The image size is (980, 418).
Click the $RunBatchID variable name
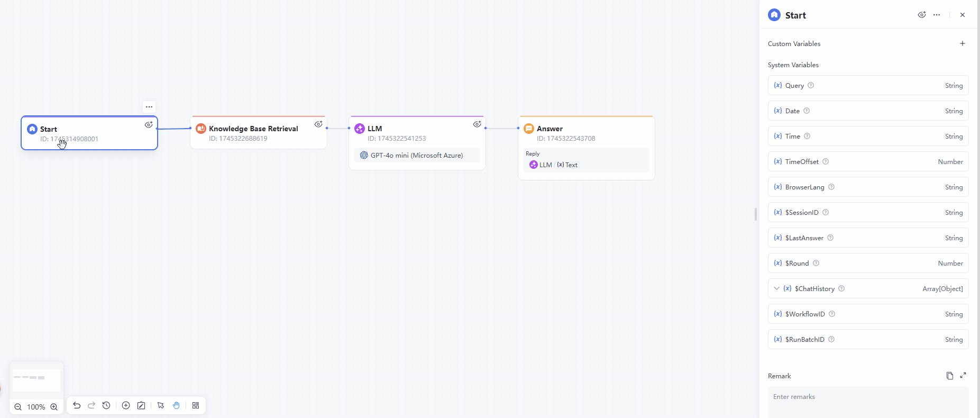[x=805, y=339]
